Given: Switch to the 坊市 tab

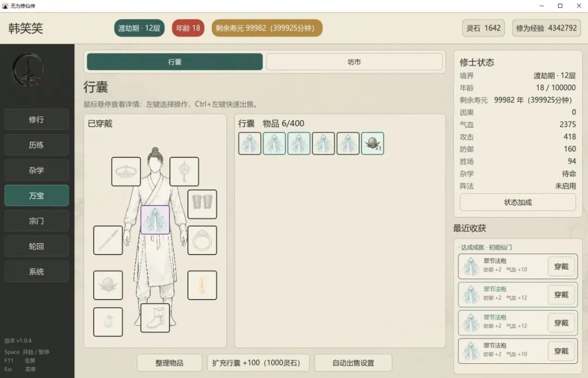Looking at the screenshot, I should click(354, 62).
